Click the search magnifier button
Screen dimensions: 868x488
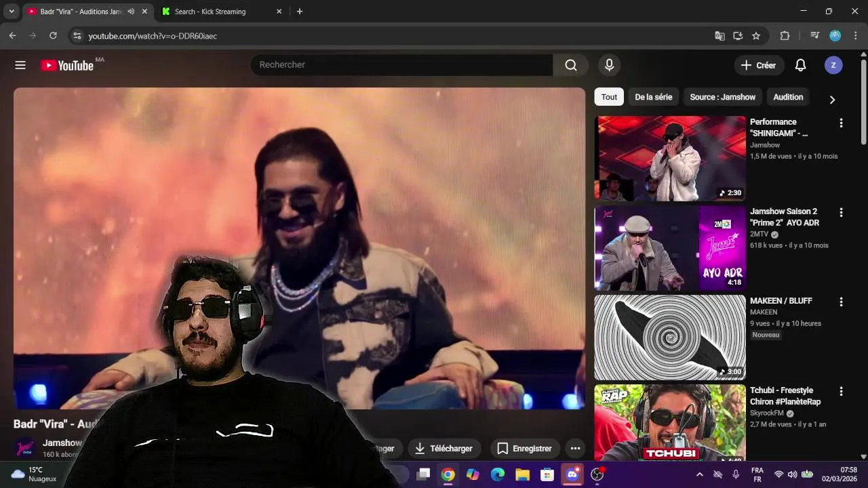click(571, 65)
